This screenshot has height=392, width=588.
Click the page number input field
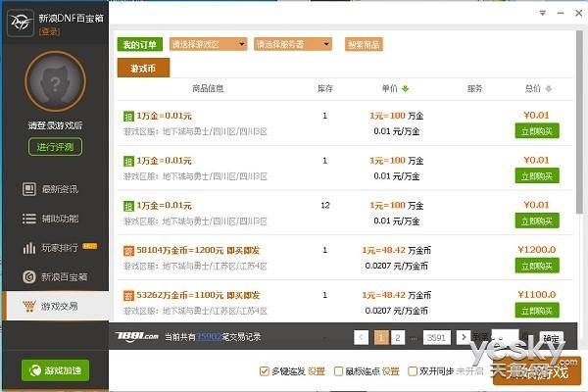505,337
